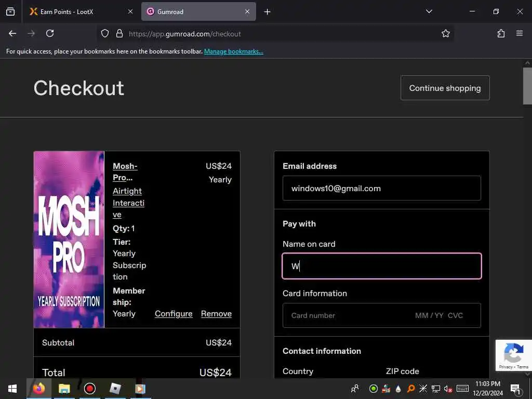The height and width of the screenshot is (399, 532).
Task: Open the Windows Start menu
Action: [x=12, y=389]
